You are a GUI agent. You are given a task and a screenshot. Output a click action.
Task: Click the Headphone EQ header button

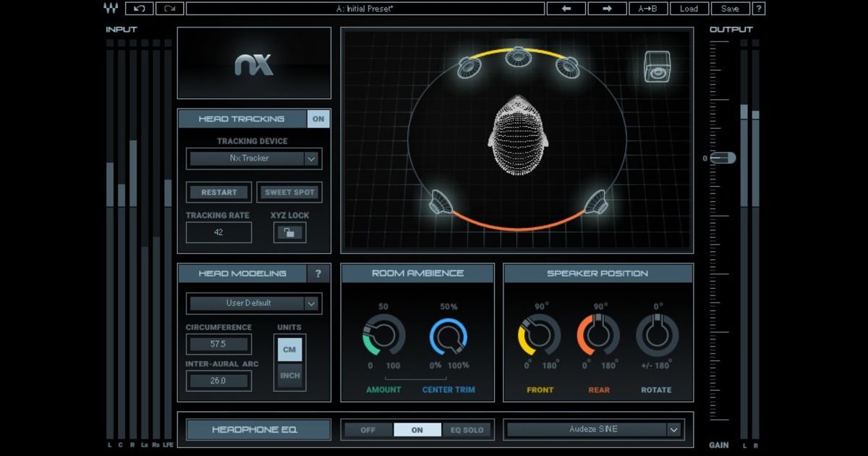(x=259, y=430)
